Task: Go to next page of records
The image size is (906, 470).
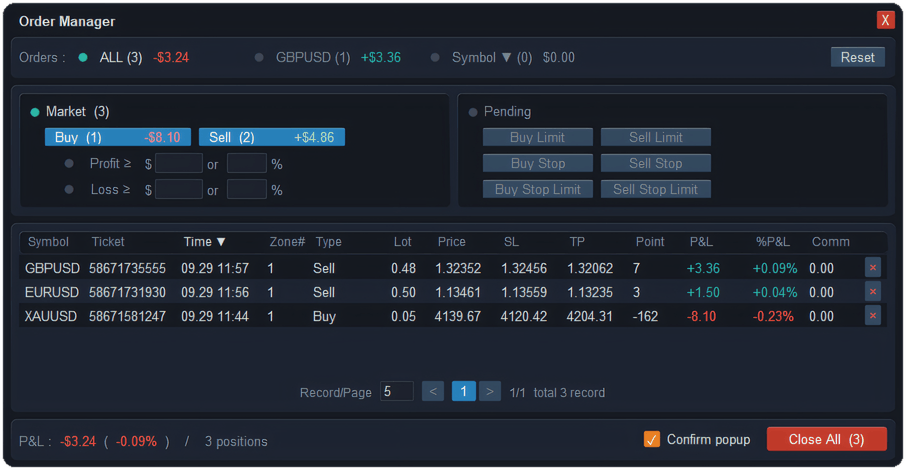Action: pos(489,391)
